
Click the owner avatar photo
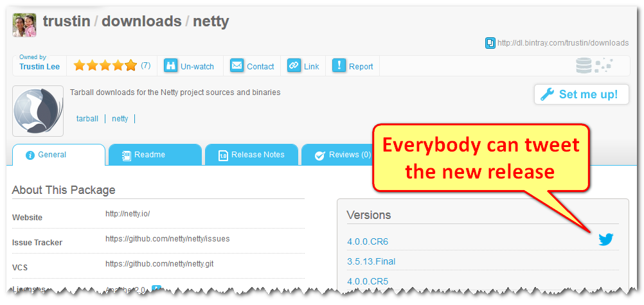[x=25, y=24]
